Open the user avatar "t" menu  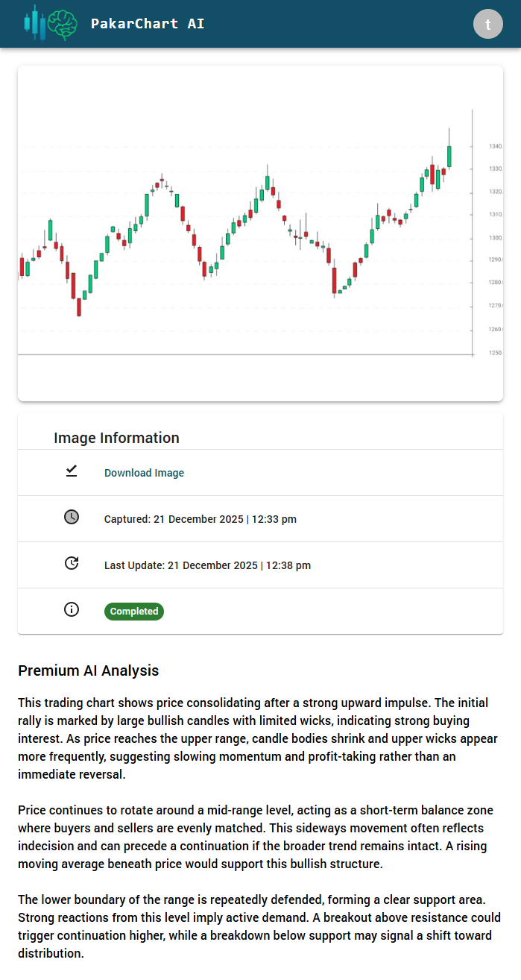[x=488, y=24]
